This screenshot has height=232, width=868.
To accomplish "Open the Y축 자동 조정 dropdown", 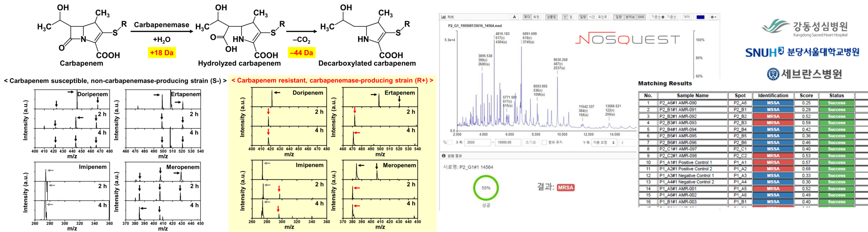I will [x=604, y=143].
